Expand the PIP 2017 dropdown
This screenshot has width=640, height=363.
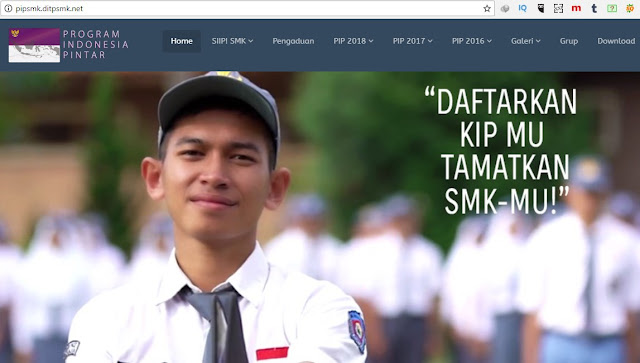pyautogui.click(x=413, y=41)
